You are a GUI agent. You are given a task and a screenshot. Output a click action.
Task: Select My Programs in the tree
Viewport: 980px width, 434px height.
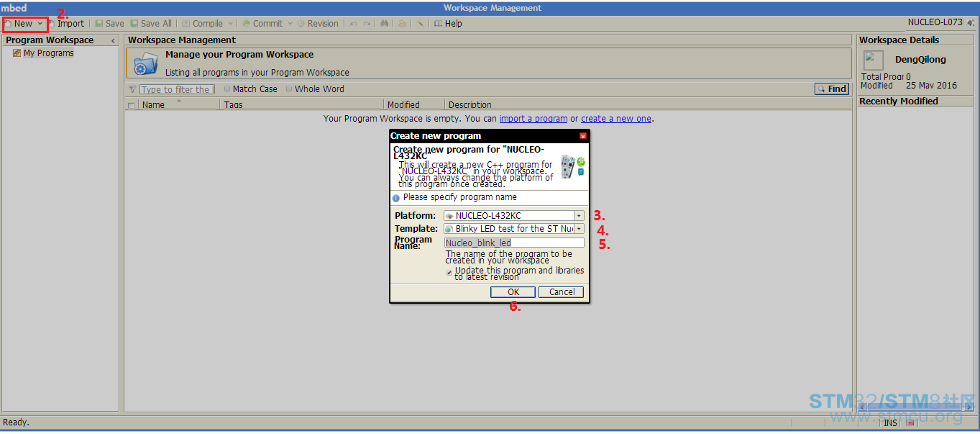click(x=48, y=53)
